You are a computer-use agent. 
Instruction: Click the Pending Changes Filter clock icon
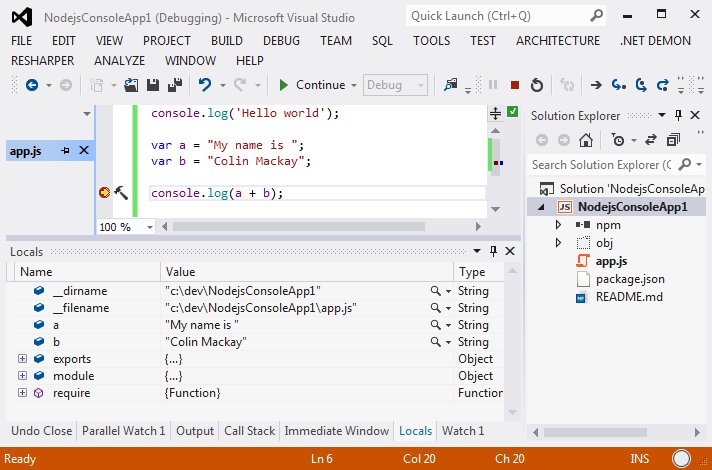click(x=618, y=140)
